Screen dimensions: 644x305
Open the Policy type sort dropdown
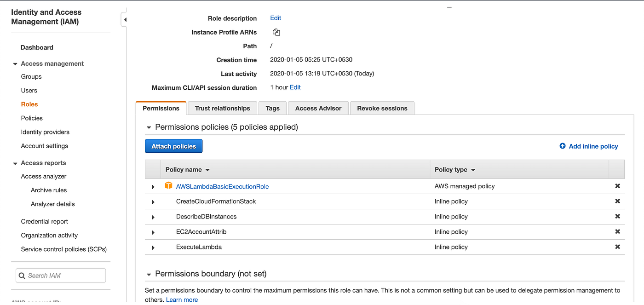(x=473, y=169)
